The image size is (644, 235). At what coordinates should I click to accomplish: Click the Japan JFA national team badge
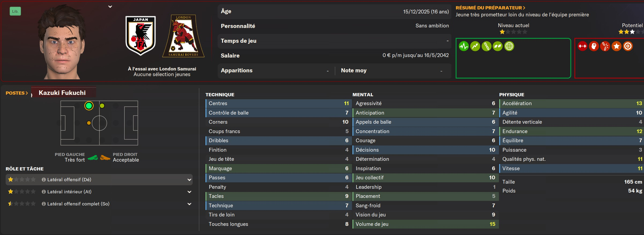pos(141,35)
